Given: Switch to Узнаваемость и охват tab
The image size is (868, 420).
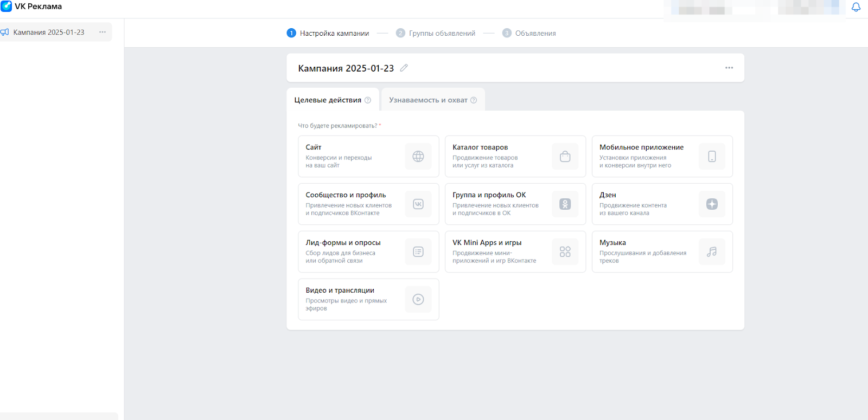Looking at the screenshot, I should (x=428, y=100).
